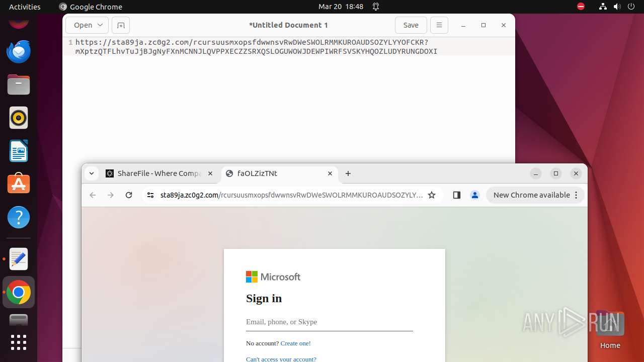644x362 pixels.
Task: Open Thunderbird Mail from the dock
Action: pyautogui.click(x=19, y=51)
